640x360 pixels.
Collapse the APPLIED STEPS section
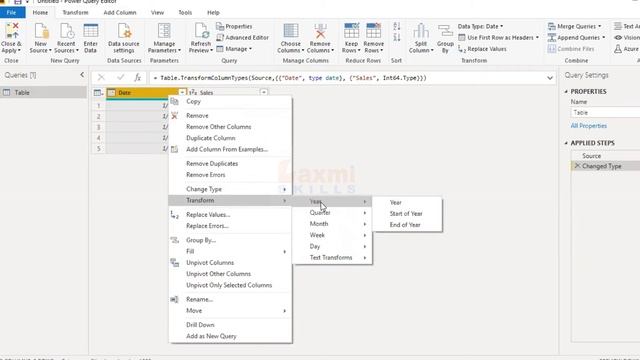click(x=566, y=143)
